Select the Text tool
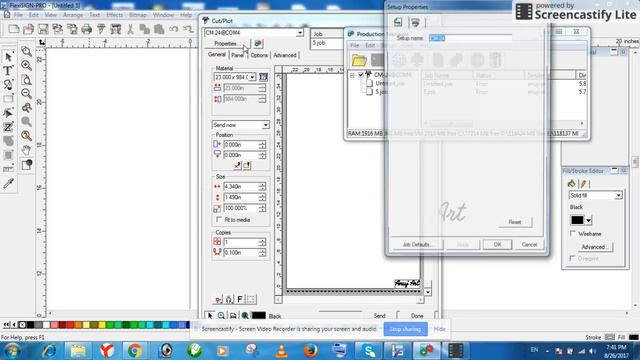Viewport: 640px width, 360px height. pyautogui.click(x=8, y=71)
